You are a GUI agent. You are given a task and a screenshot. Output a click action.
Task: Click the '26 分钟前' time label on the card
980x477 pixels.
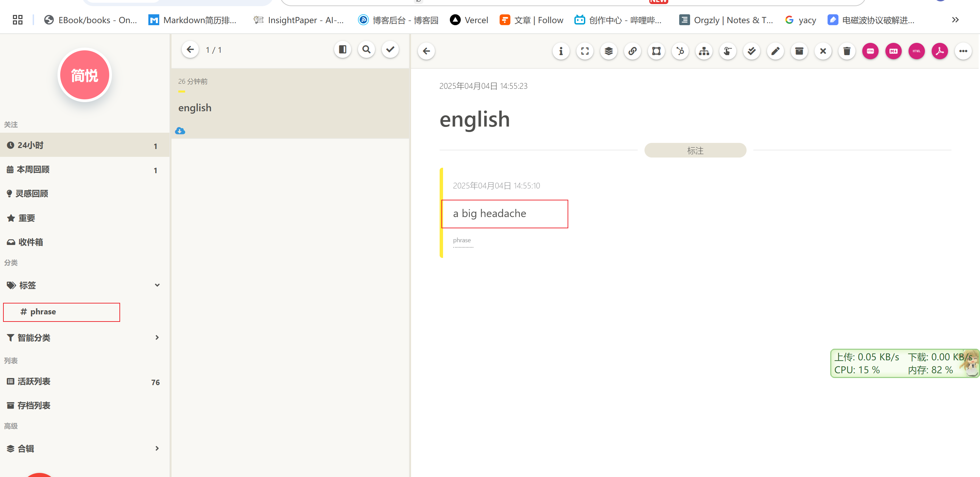(193, 81)
